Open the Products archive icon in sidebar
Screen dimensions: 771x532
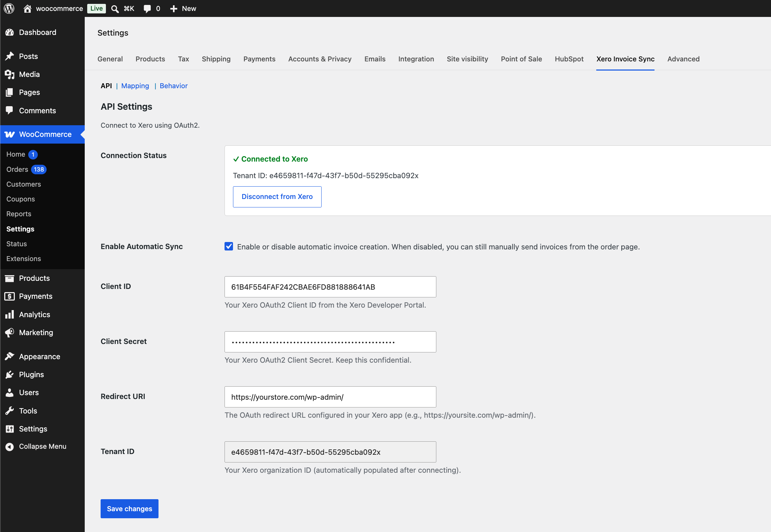(x=10, y=278)
